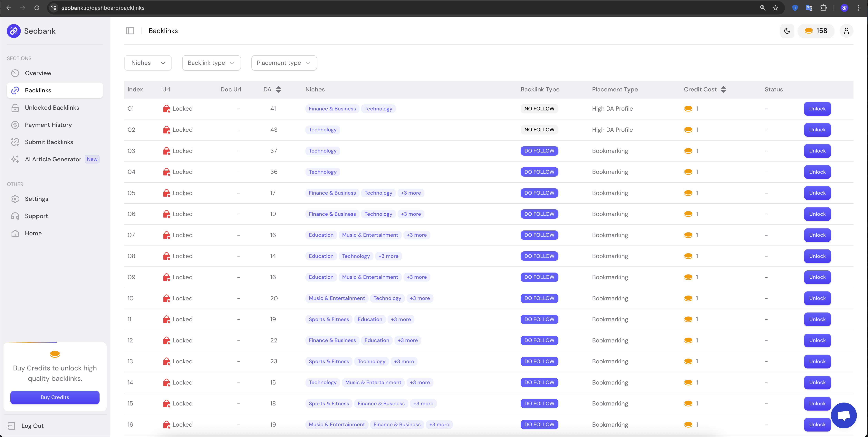Open the browser zoom magnifier icon
Screen dimensions: 868x437
[x=763, y=8]
